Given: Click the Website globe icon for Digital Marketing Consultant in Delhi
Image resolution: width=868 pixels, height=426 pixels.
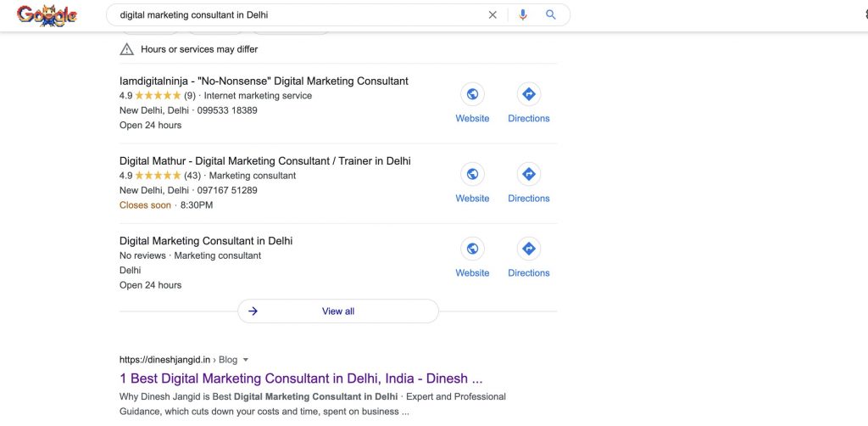Looking at the screenshot, I should pos(472,249).
